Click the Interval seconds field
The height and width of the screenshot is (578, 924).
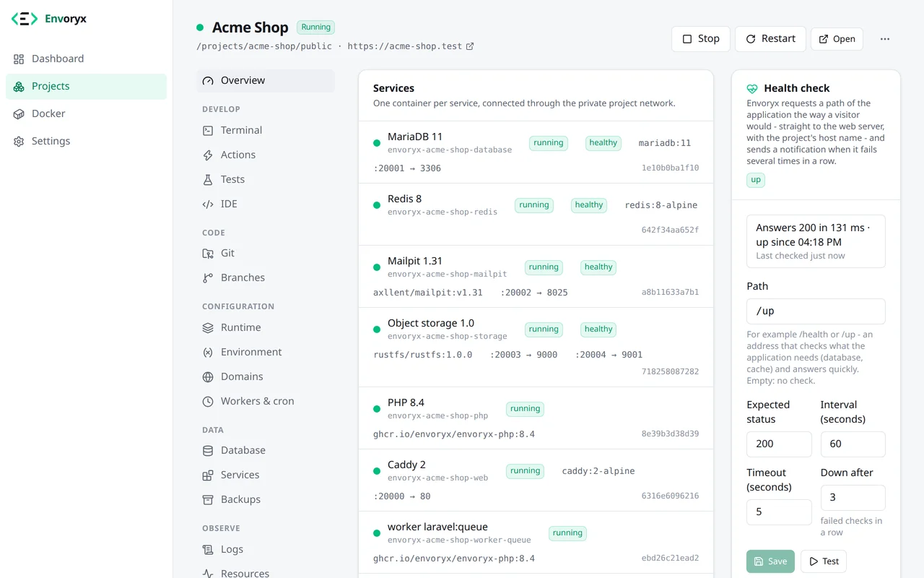[x=853, y=444]
